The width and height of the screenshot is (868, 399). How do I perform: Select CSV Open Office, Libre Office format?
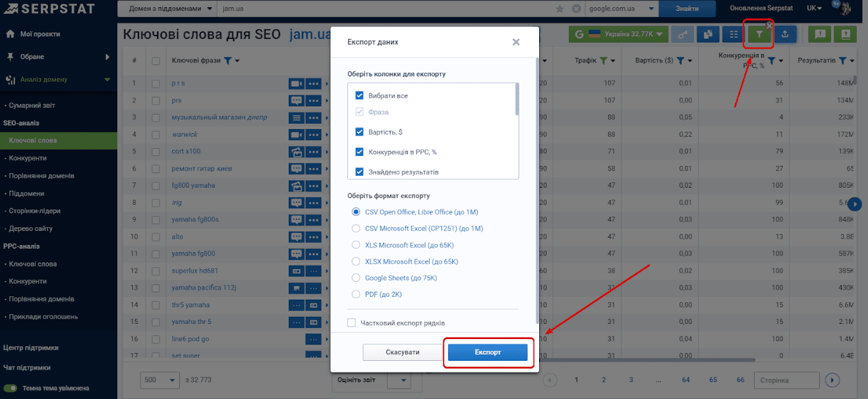357,212
